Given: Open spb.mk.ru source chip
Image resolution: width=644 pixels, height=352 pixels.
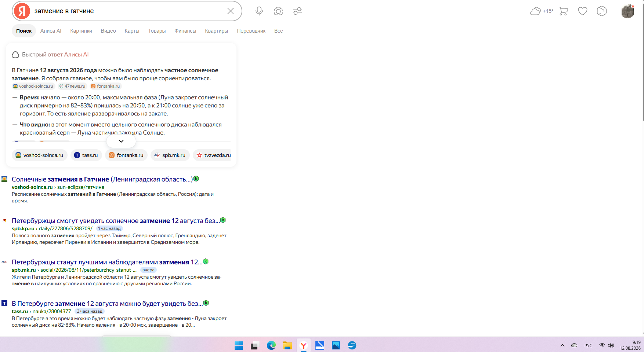Looking at the screenshot, I should (x=170, y=155).
